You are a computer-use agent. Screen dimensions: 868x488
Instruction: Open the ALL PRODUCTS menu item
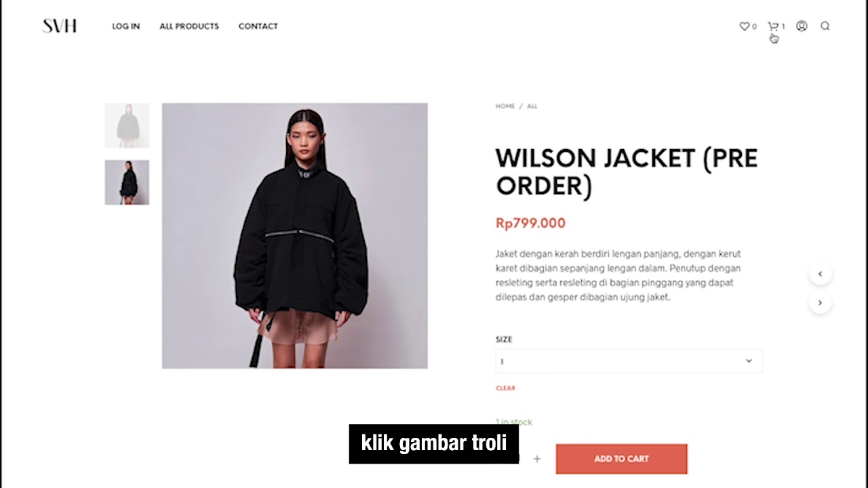click(x=189, y=26)
